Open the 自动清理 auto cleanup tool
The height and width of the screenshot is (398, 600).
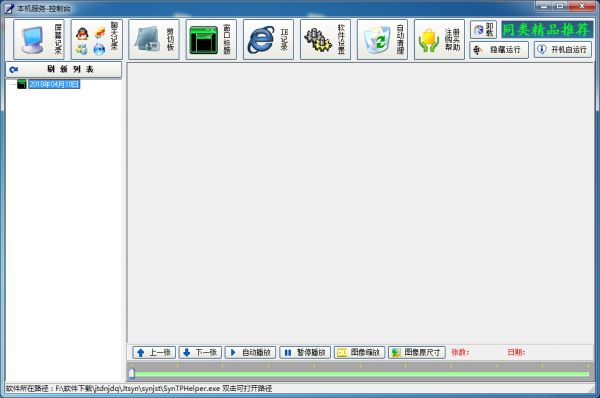click(x=382, y=39)
